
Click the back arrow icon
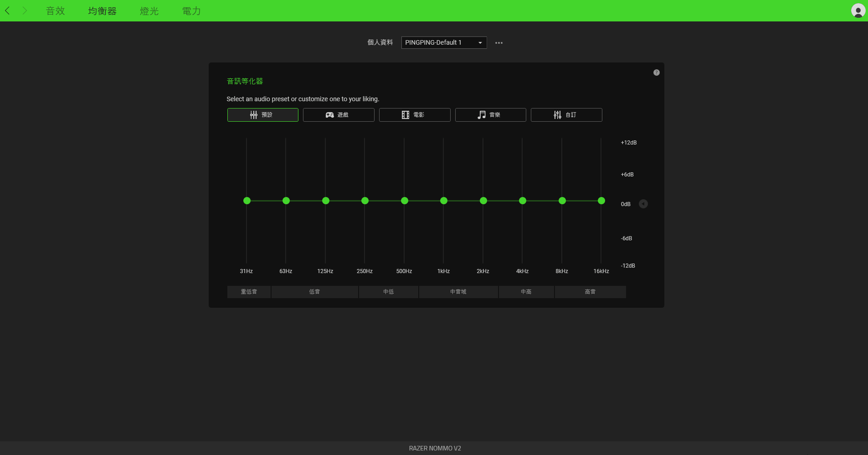[8, 10]
